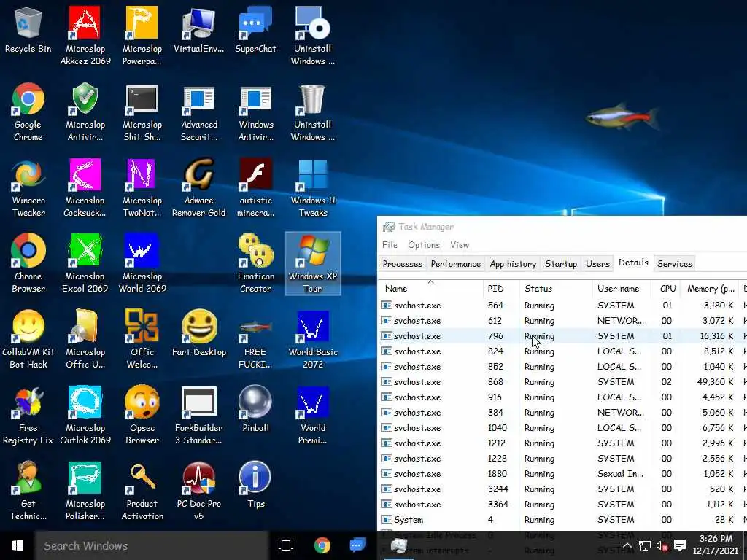
Task: Switch to the Processes tab
Action: (403, 264)
